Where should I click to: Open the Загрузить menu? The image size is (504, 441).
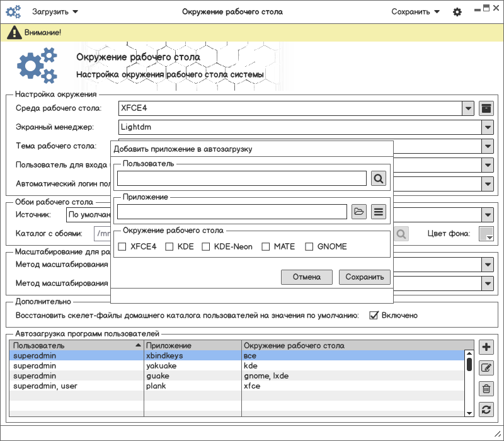click(55, 11)
